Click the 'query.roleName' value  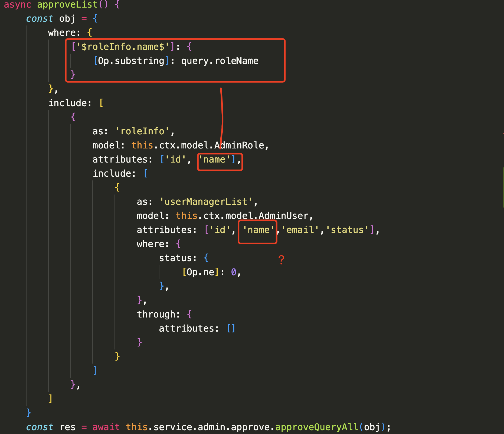click(220, 61)
